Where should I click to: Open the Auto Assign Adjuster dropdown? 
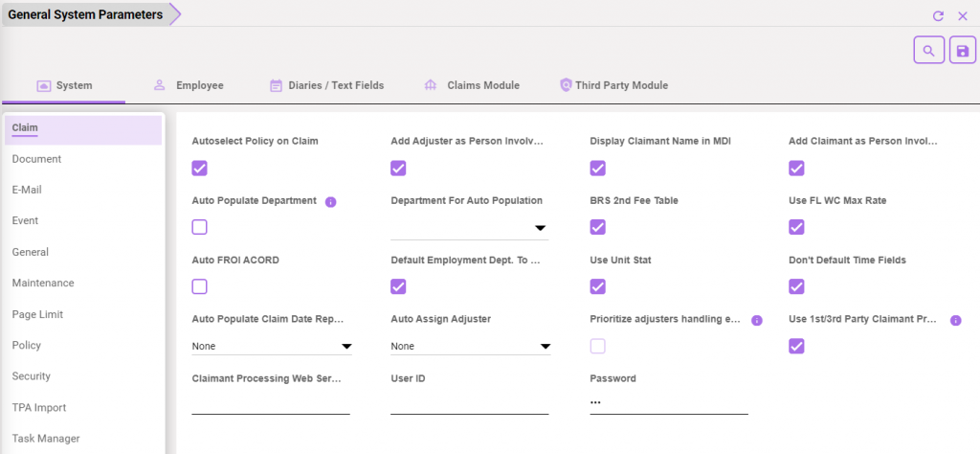[471, 346]
